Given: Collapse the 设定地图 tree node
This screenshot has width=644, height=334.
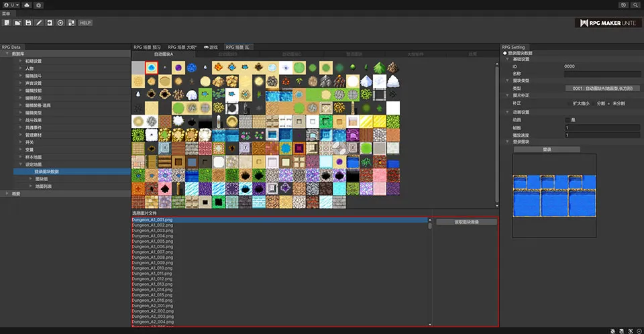Looking at the screenshot, I should click(19, 164).
